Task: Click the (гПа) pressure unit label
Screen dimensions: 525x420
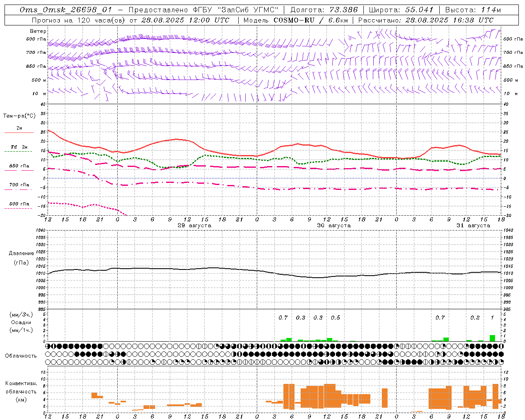Action: [x=21, y=262]
